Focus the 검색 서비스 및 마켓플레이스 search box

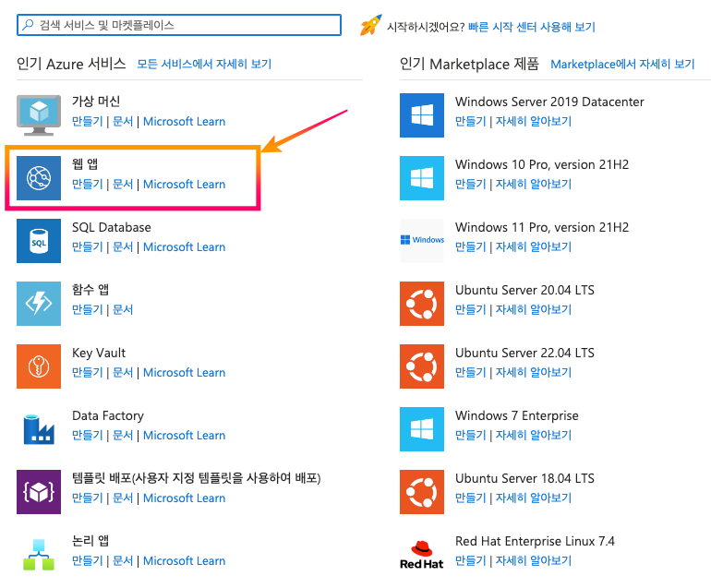[179, 25]
